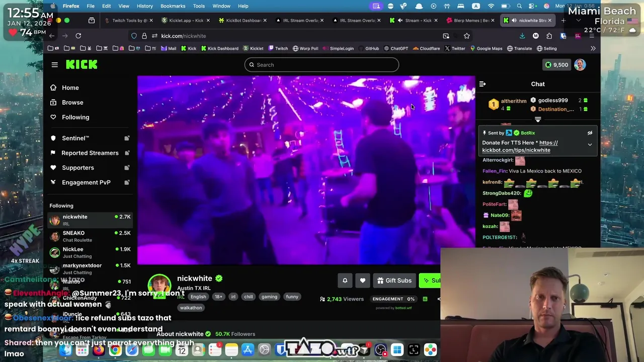Select nickwhite channel in Following list
Screen dimensions: 644x362
click(91, 220)
